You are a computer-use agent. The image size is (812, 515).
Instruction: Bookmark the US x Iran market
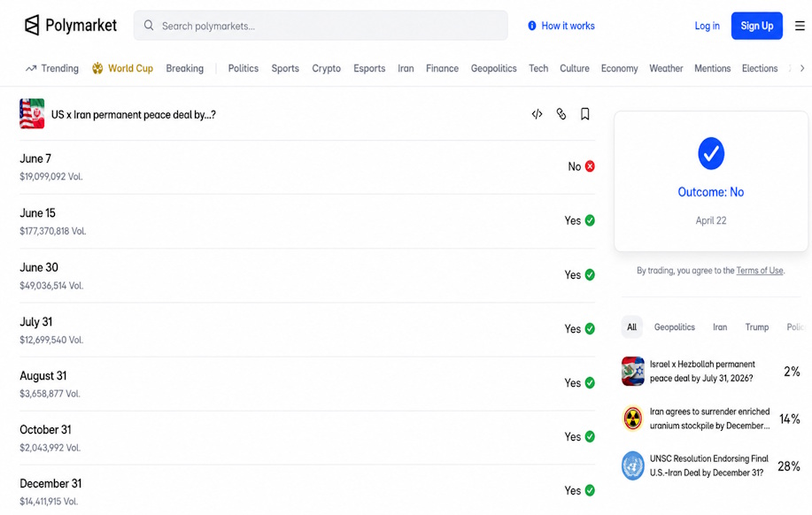pyautogui.click(x=584, y=114)
